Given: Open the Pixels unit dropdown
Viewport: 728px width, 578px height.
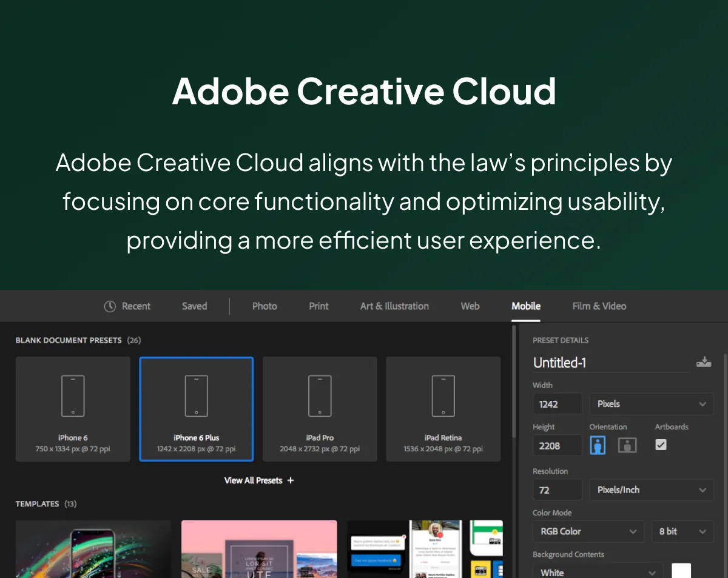Looking at the screenshot, I should (652, 404).
